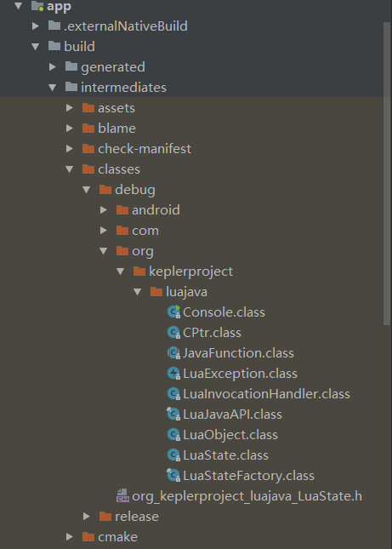Click the LuaStateFactory.class class icon
Screen dimensions: 392x549
click(173, 475)
